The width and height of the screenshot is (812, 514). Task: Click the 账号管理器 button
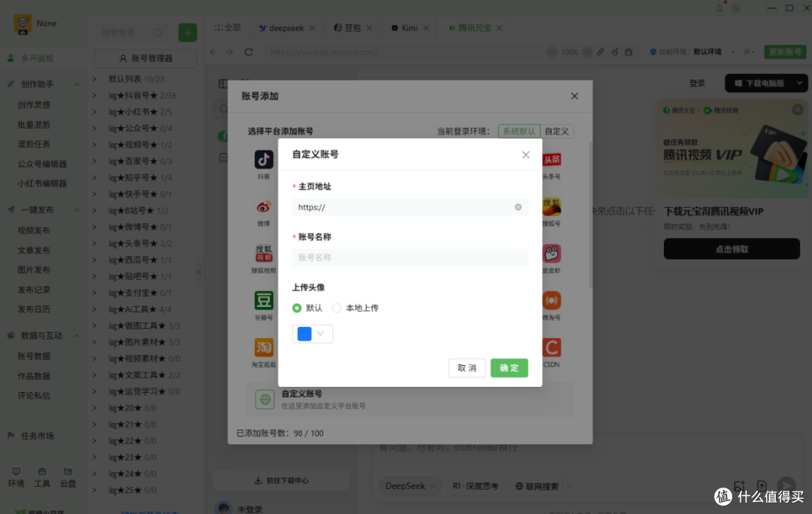pyautogui.click(x=146, y=58)
